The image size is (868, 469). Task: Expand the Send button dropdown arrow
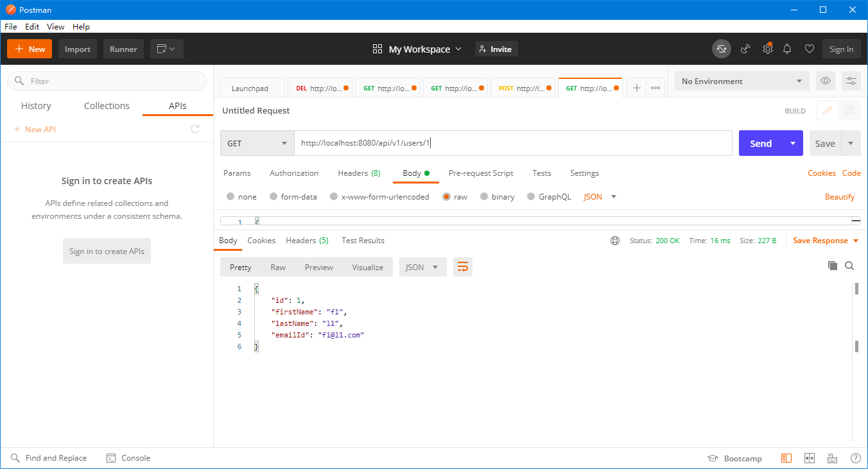(x=793, y=143)
